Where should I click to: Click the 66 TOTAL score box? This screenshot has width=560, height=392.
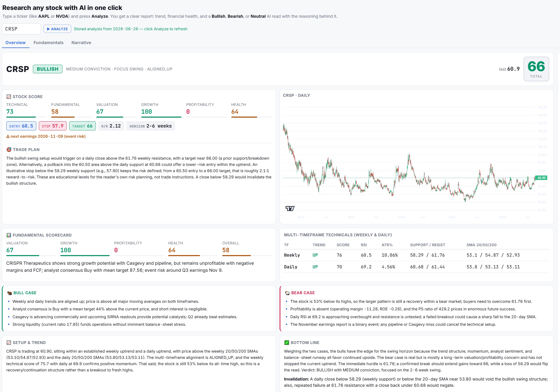pos(536,69)
